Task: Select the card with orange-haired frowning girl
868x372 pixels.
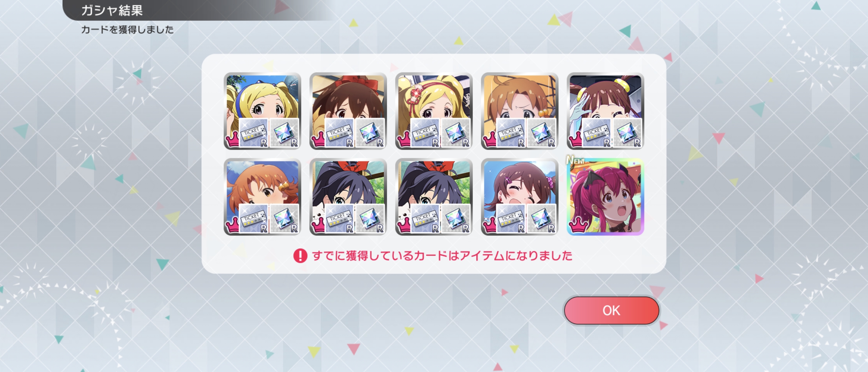Action: [x=519, y=111]
